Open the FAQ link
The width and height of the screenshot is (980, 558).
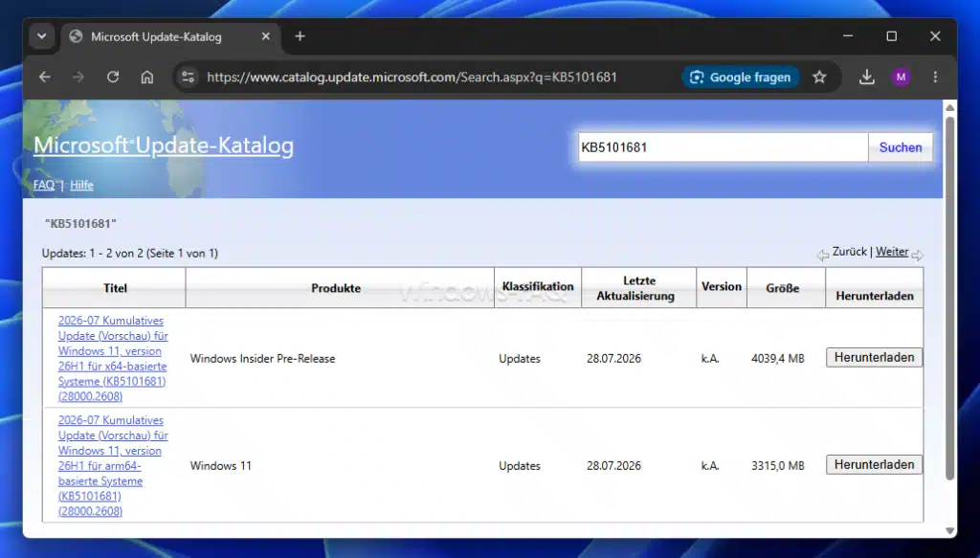point(44,185)
